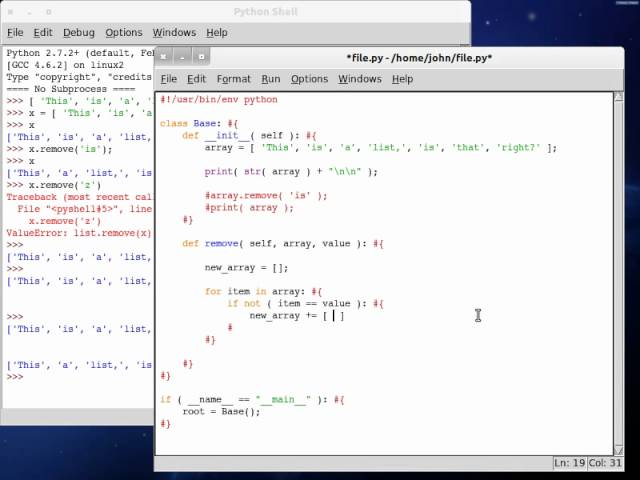Click 'Col: 31' status bar entry
This screenshot has height=480, width=640.
[605, 463]
